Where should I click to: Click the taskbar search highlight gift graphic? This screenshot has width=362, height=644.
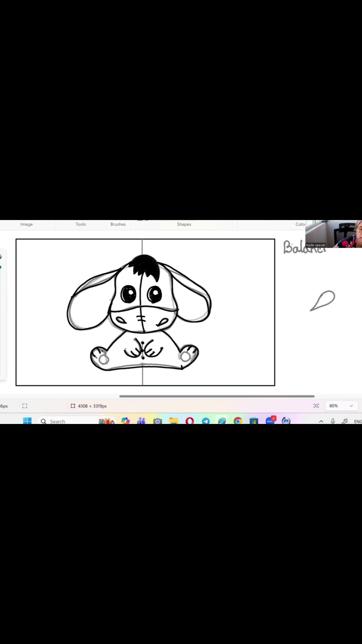107,421
